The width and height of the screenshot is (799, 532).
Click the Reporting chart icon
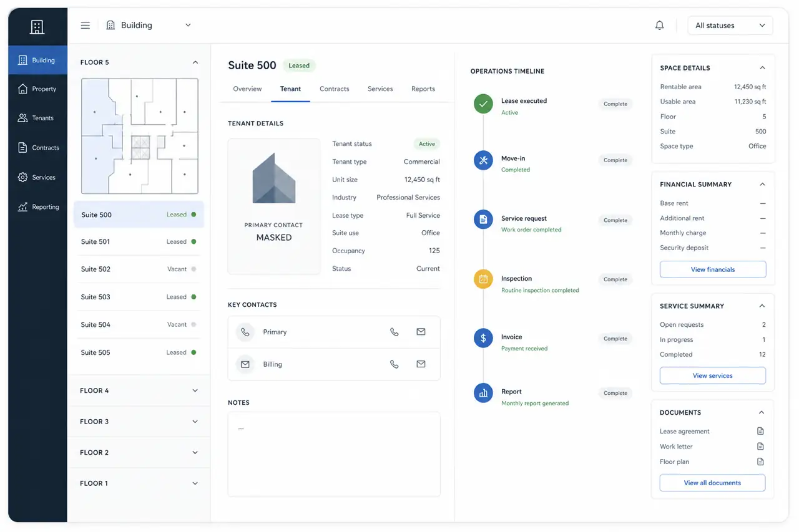click(x=22, y=207)
